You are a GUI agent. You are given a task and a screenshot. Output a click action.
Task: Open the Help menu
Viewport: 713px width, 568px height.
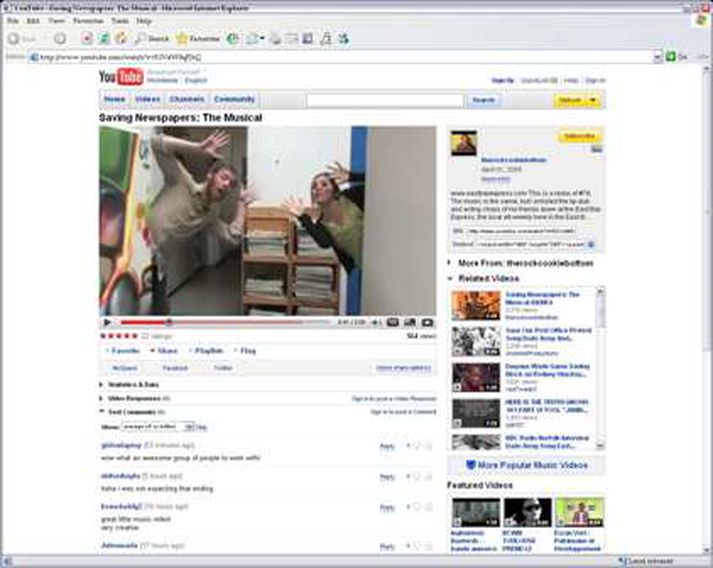[144, 21]
